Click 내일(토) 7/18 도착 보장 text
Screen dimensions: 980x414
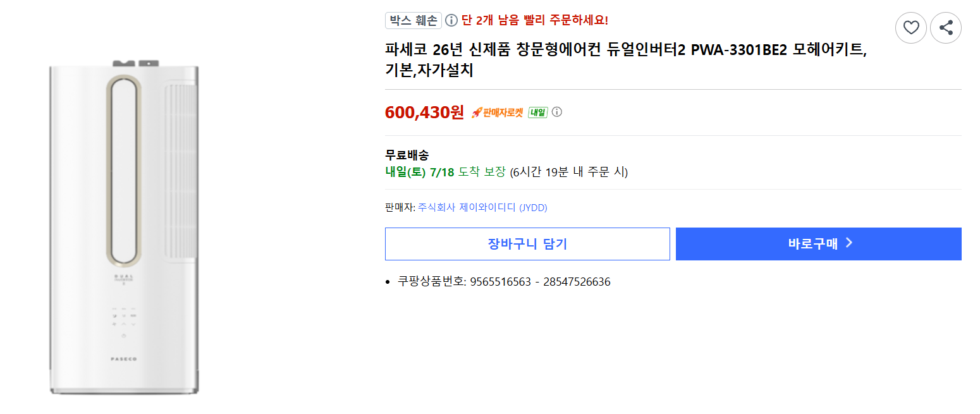(x=446, y=172)
